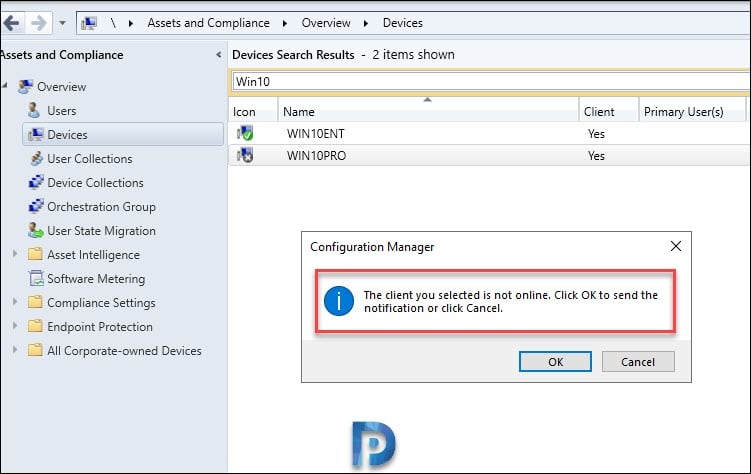751x474 pixels.
Task: Click the Device Collections icon
Action: (36, 182)
